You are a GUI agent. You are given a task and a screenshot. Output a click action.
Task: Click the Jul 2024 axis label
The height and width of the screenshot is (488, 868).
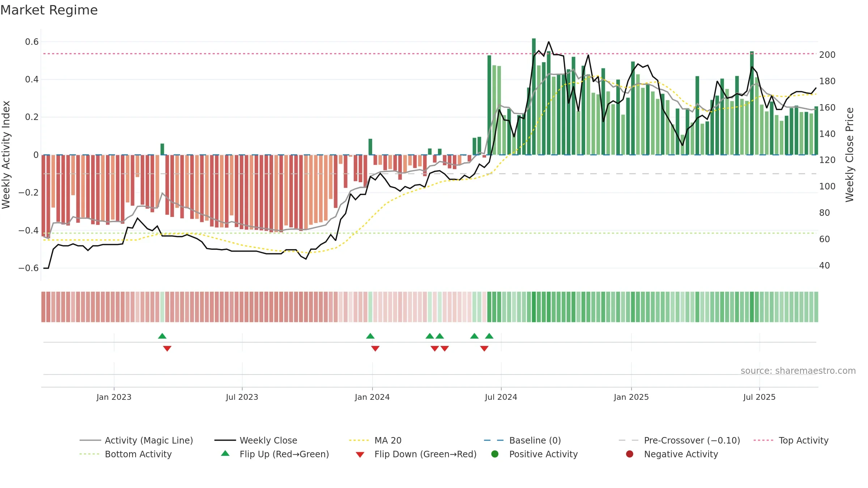tap(501, 397)
